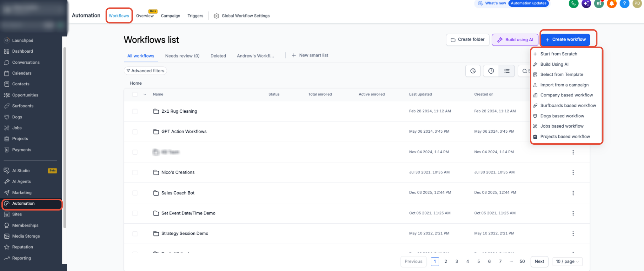Image resolution: width=644 pixels, height=271 pixels.
Task: Add a New smart list
Action: pyautogui.click(x=310, y=55)
